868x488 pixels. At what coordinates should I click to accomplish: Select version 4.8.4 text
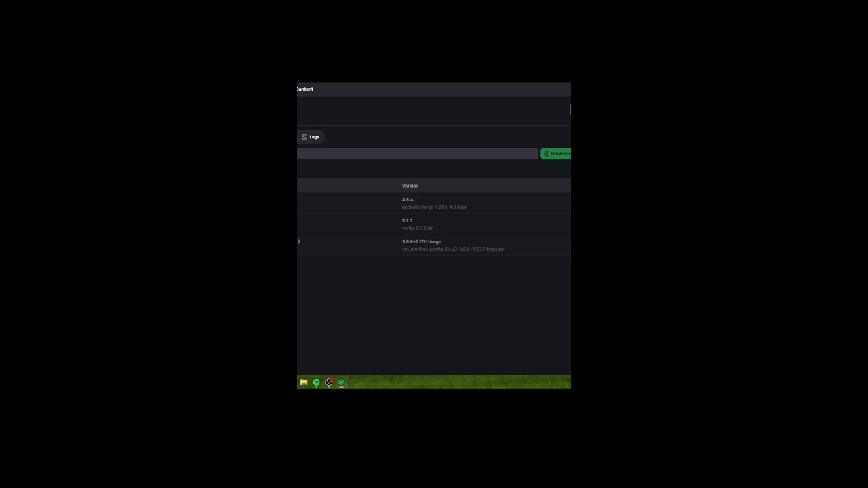[408, 200]
